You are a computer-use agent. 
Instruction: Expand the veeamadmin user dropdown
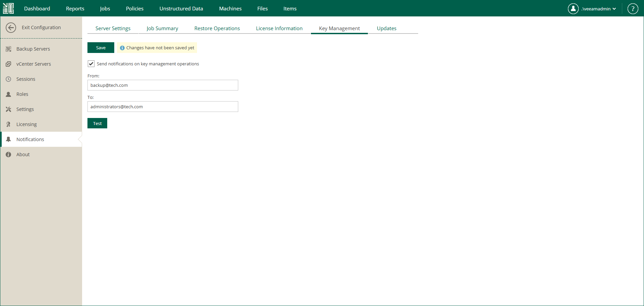pyautogui.click(x=599, y=9)
